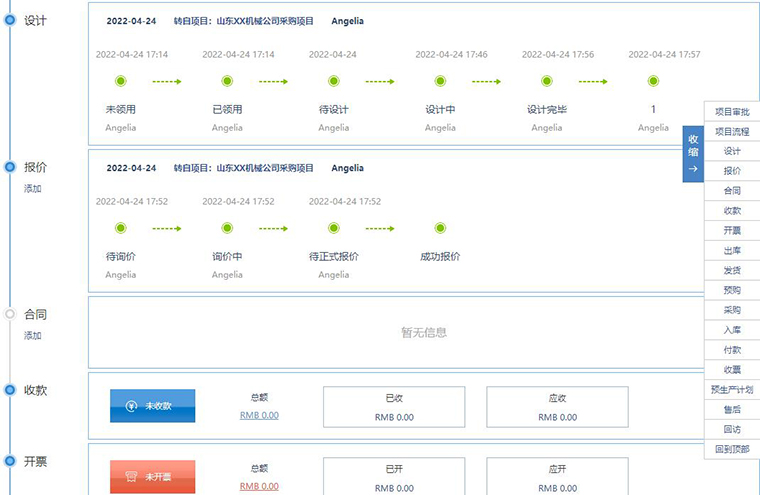The height and width of the screenshot is (495, 760).
Task: Click the green status dot for 设计中
Action: (440, 81)
